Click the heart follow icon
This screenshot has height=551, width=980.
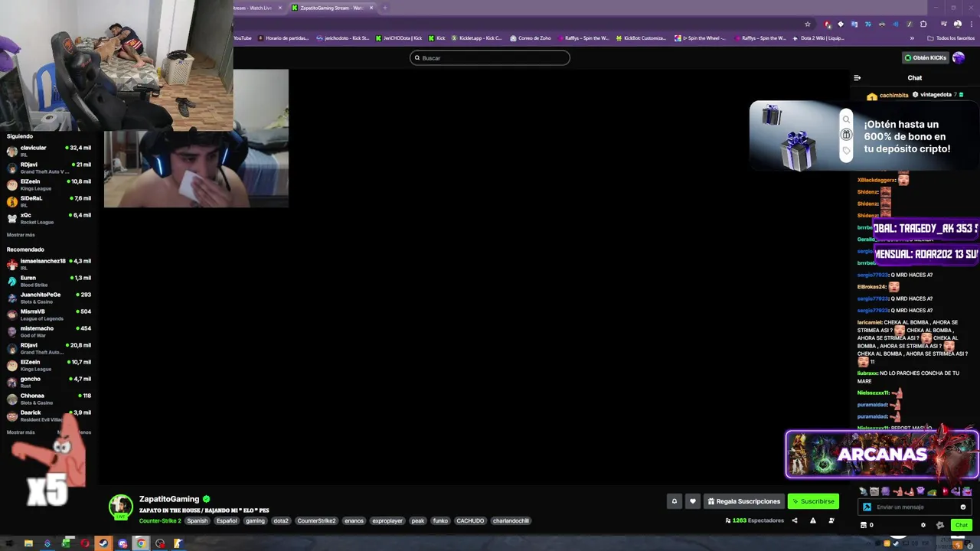pos(693,501)
